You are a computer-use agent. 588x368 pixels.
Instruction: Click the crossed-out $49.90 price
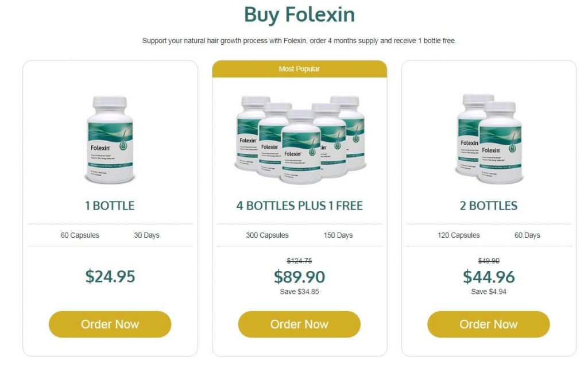point(488,260)
